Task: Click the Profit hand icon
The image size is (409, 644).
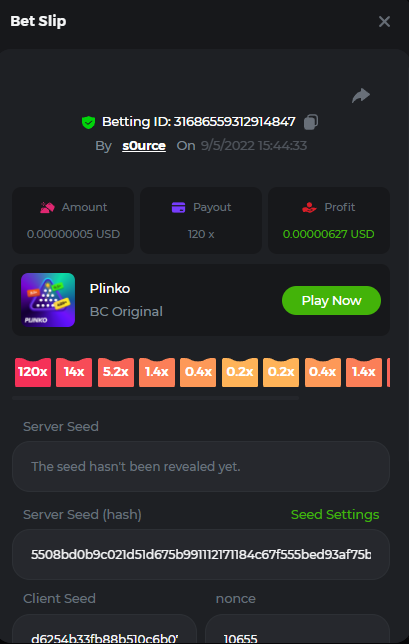Action: click(309, 207)
